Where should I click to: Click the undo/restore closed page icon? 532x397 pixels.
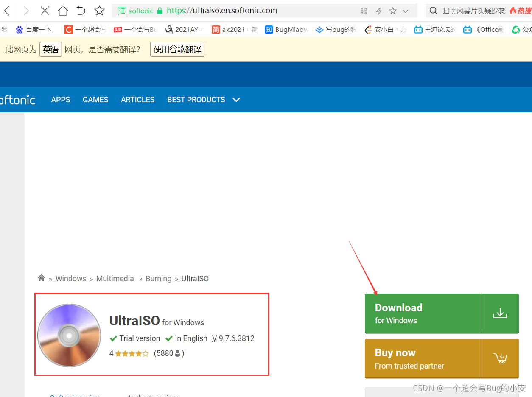point(81,11)
